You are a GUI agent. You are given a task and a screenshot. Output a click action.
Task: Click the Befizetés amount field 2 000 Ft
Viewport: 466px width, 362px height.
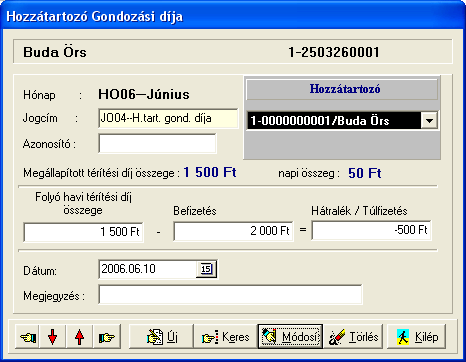[x=233, y=231]
